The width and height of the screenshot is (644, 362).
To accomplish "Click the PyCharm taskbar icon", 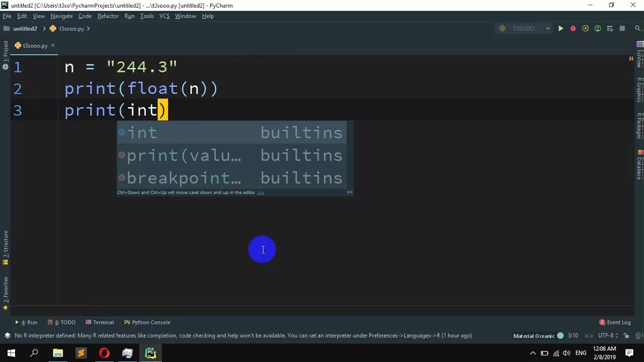I will click(x=150, y=353).
